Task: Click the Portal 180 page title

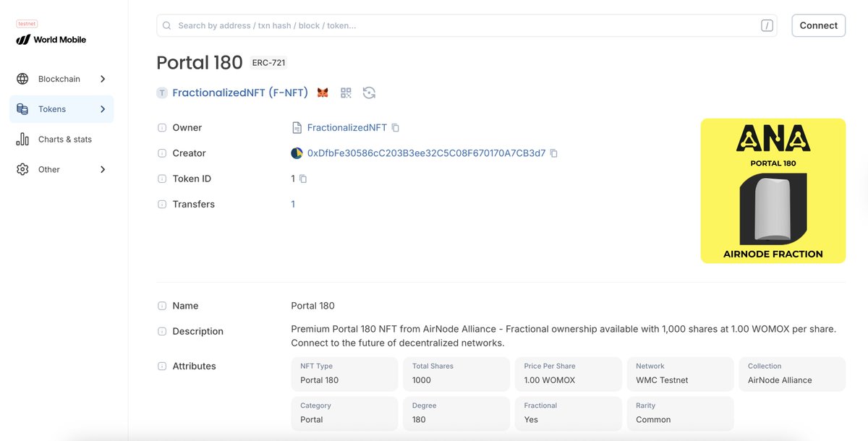Action: click(x=200, y=63)
